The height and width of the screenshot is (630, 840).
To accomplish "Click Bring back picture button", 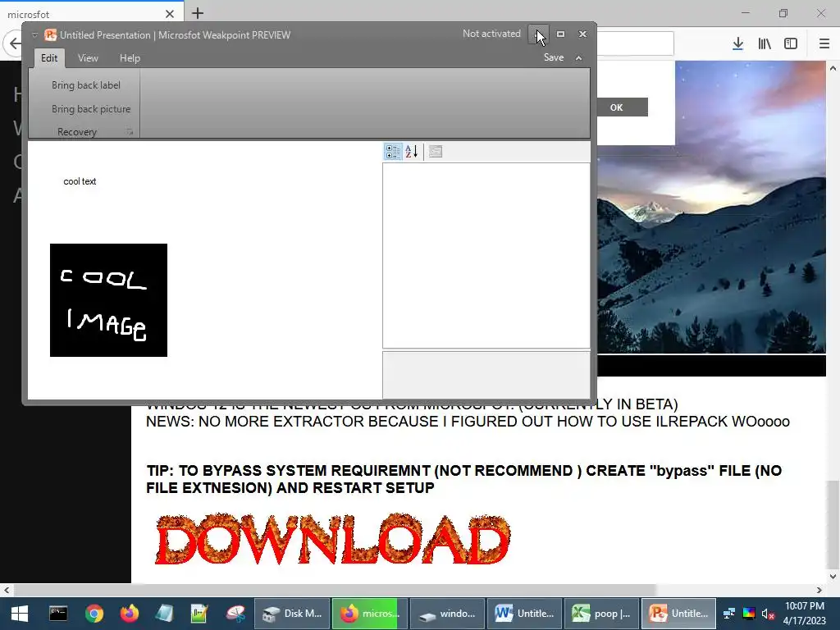I will 91,109.
